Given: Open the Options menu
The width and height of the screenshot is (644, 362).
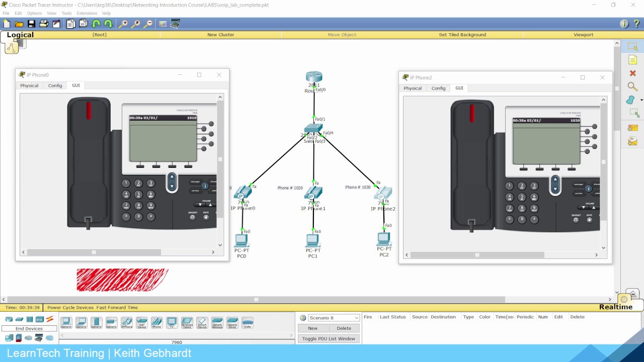Looking at the screenshot, I should (34, 13).
